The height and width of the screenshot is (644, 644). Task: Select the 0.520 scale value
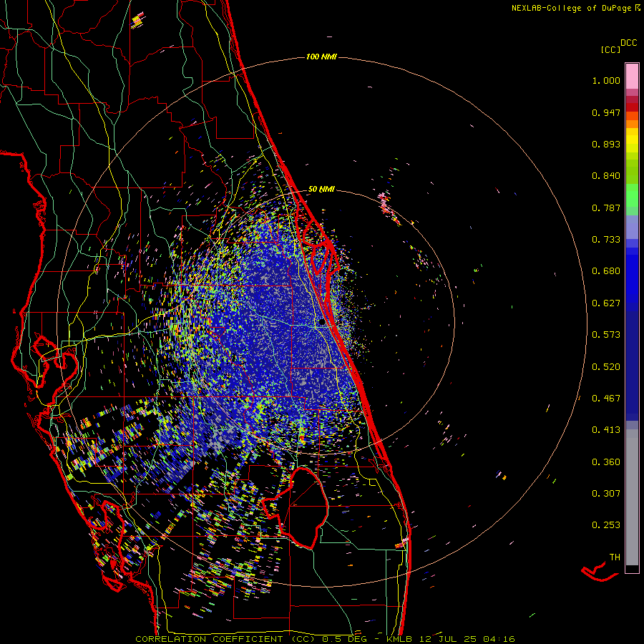pyautogui.click(x=606, y=367)
